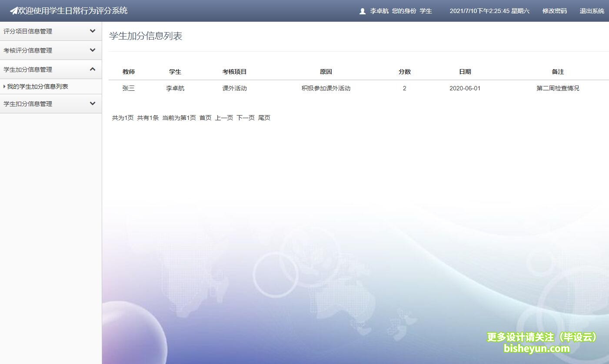Click the user profile icon beside 李卓航
The width and height of the screenshot is (609, 364).
click(362, 11)
